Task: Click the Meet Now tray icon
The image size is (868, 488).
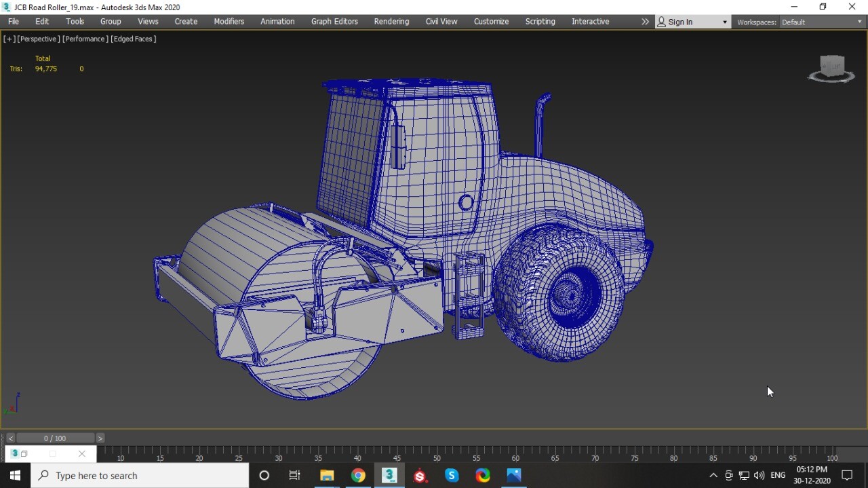Action: click(x=729, y=476)
